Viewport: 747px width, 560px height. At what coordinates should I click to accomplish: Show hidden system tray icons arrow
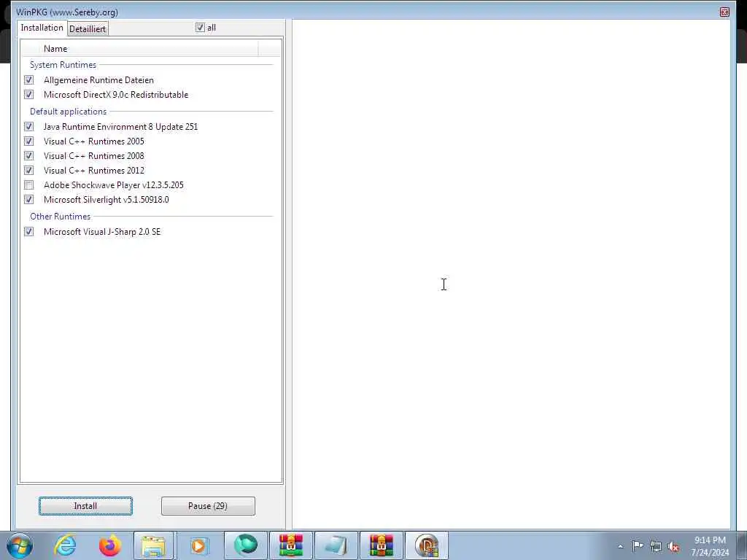[620, 547]
